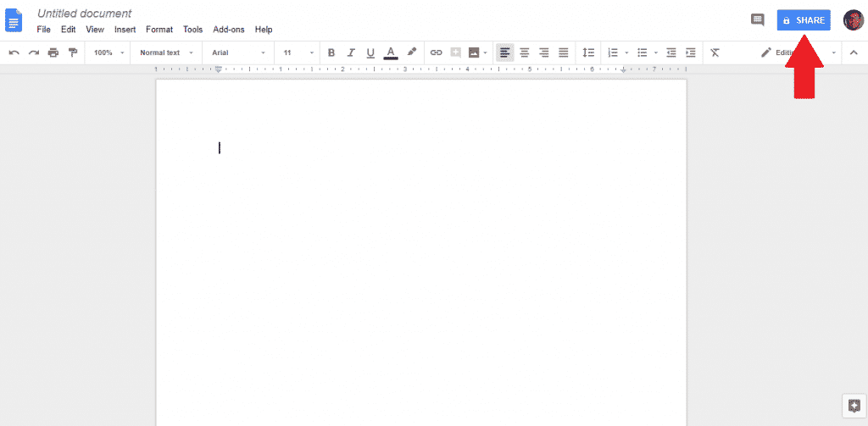Click the blue SHARE button

804,20
